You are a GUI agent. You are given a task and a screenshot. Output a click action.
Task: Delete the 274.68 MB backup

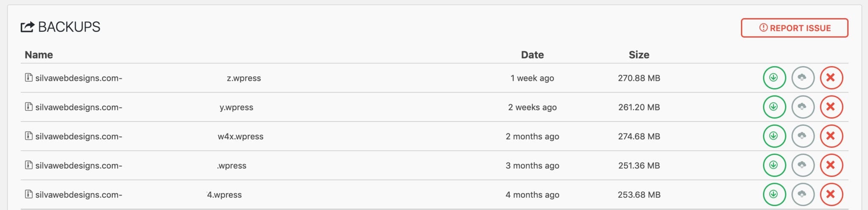pos(831,136)
